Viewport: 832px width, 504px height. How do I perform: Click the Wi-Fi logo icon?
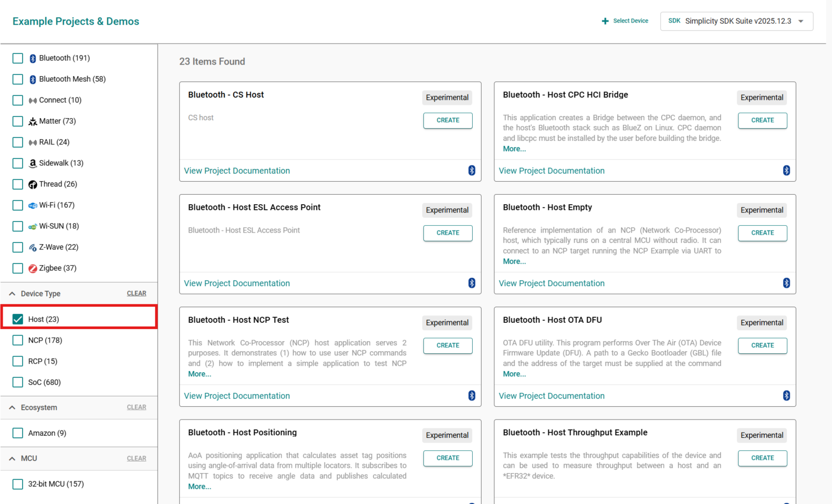[33, 205]
